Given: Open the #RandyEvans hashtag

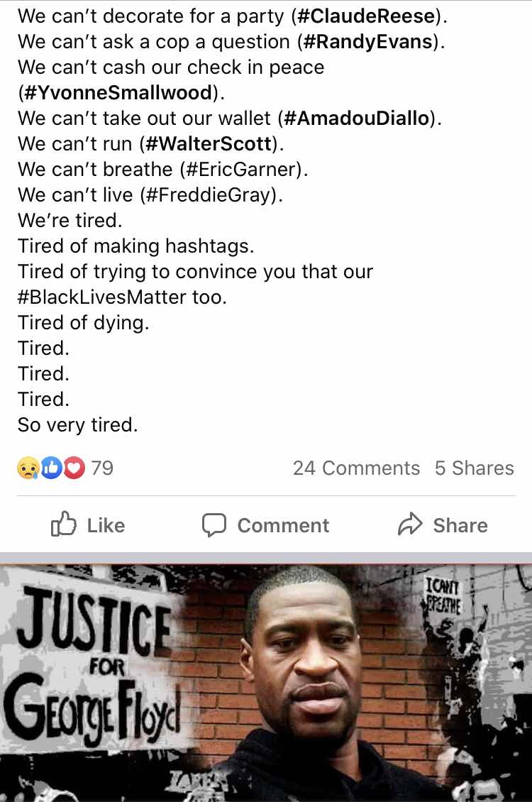Looking at the screenshot, I should tap(368, 41).
